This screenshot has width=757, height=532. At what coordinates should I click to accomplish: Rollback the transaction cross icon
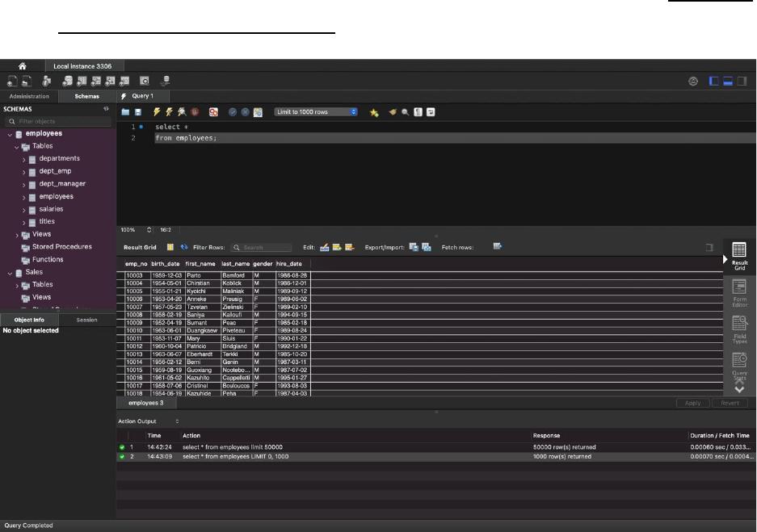246,112
